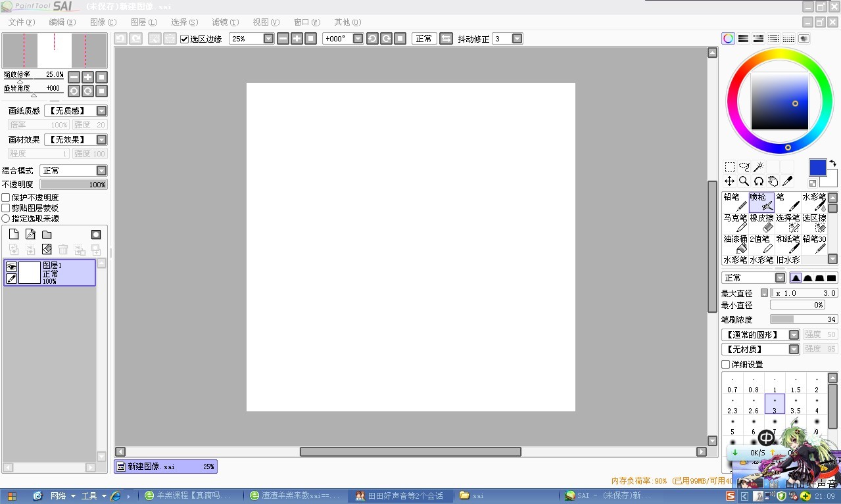This screenshot has height=504, width=841.
Task: Open layer 混合模式 dropdown
Action: pos(101,170)
